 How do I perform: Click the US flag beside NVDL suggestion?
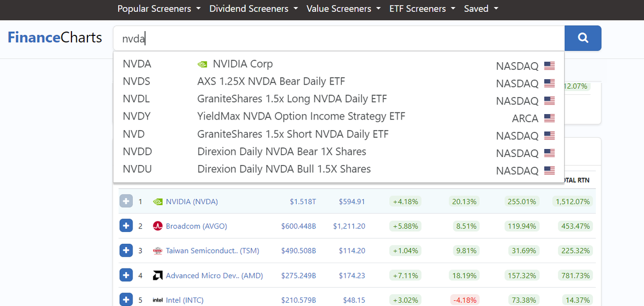click(x=549, y=100)
